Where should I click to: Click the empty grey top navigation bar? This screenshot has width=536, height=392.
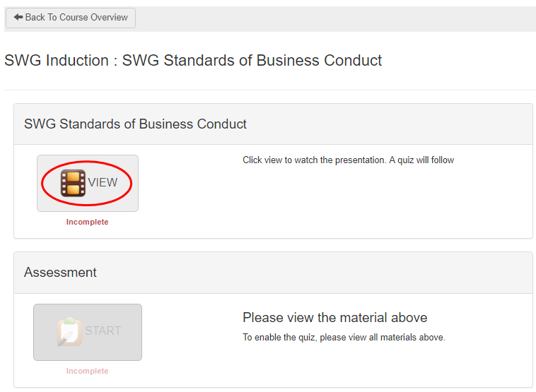pos(332,18)
